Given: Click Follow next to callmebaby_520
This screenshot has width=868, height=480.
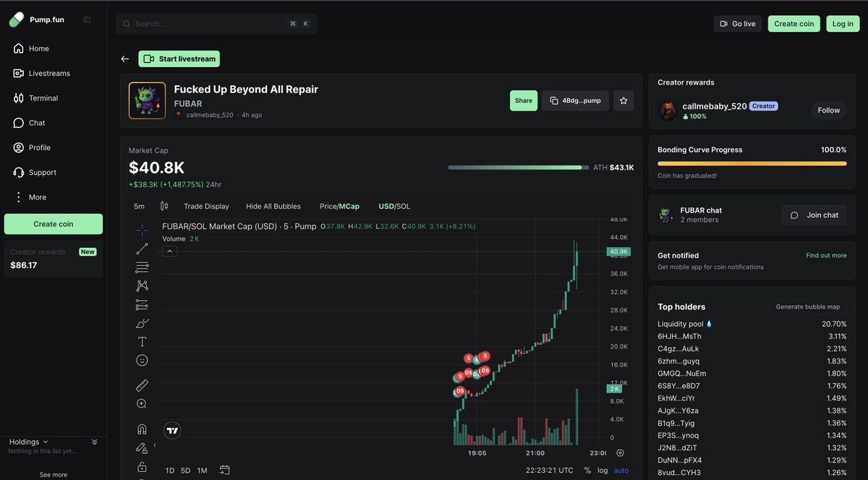Looking at the screenshot, I should [829, 111].
